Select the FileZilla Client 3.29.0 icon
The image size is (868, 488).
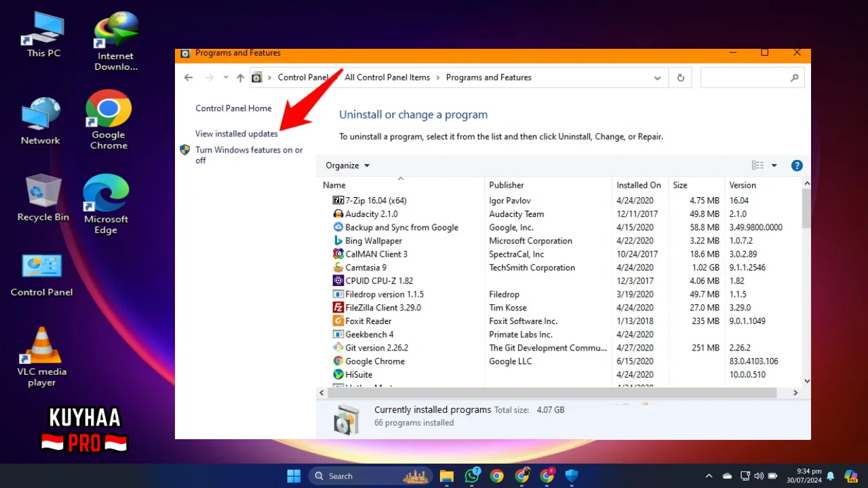338,308
